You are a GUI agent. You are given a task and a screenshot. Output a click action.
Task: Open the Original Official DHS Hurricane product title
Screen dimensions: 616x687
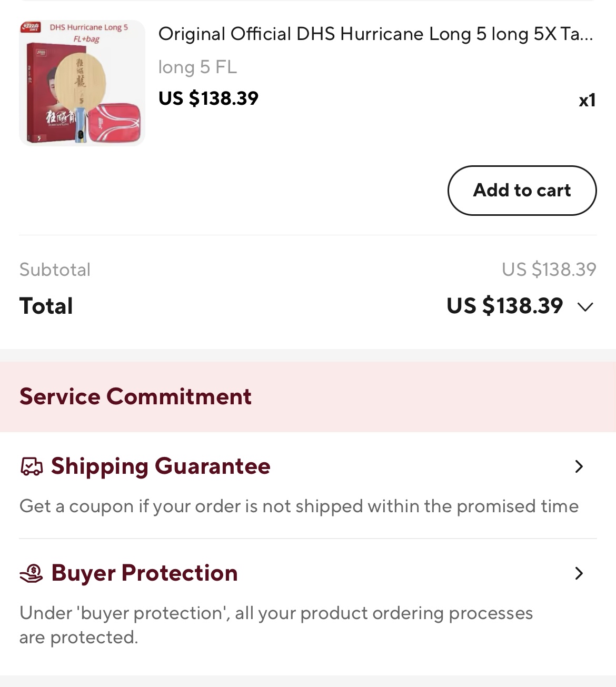(376, 34)
